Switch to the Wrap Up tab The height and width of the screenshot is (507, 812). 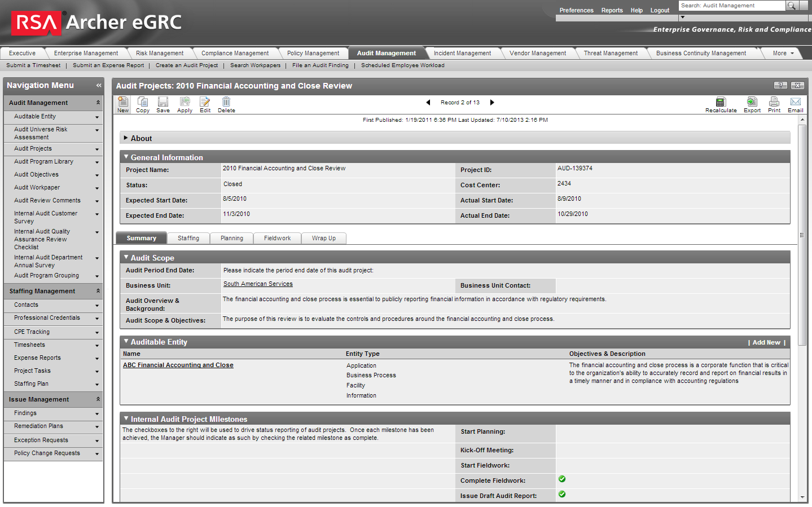pos(324,238)
